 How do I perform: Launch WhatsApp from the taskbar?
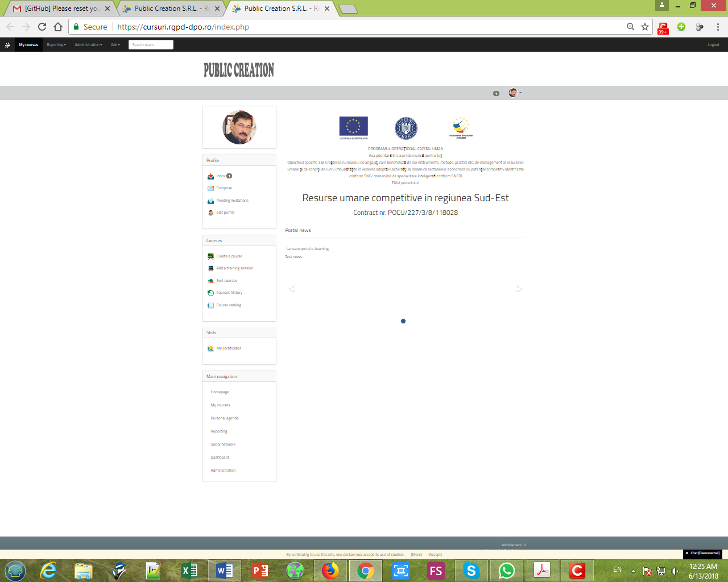506,570
